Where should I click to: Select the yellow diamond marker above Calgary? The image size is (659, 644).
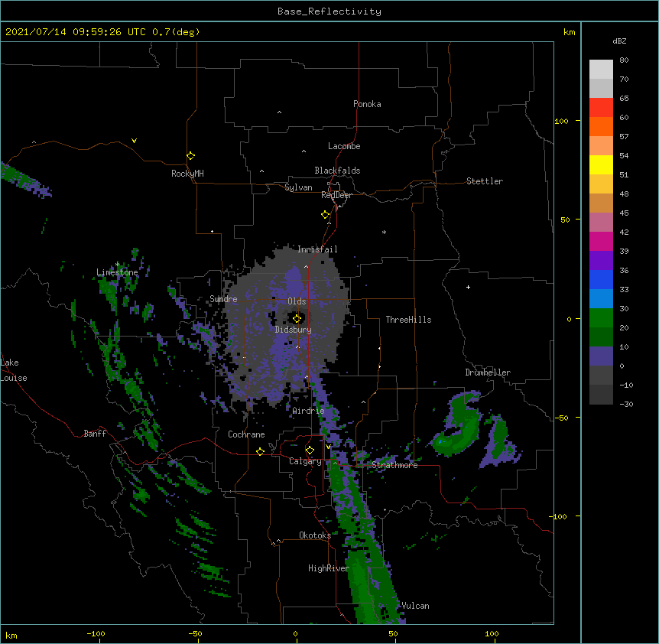pyautogui.click(x=310, y=450)
